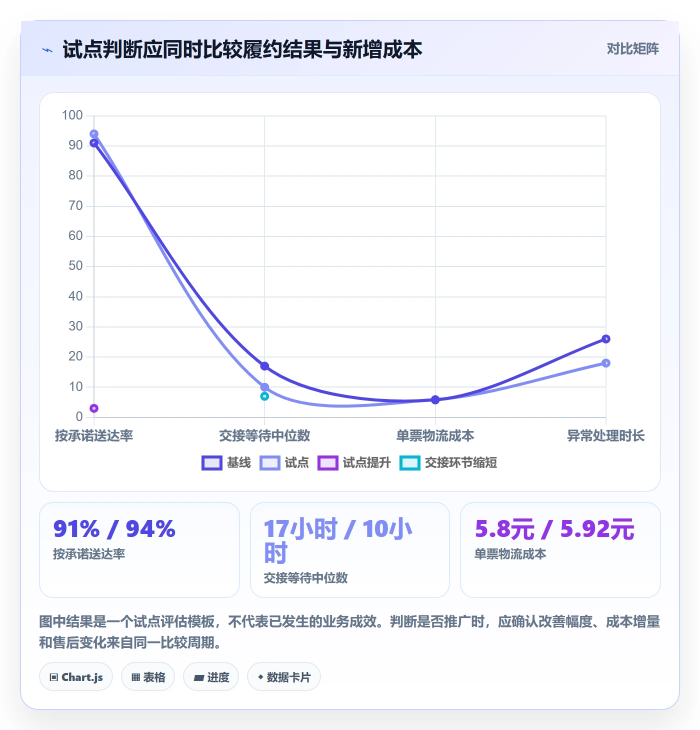The height and width of the screenshot is (730, 700).
Task: Select the 表格 tag chip
Action: coord(148,677)
